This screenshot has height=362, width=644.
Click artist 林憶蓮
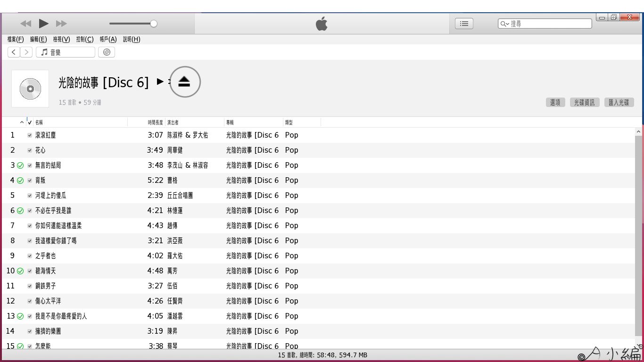click(x=175, y=211)
